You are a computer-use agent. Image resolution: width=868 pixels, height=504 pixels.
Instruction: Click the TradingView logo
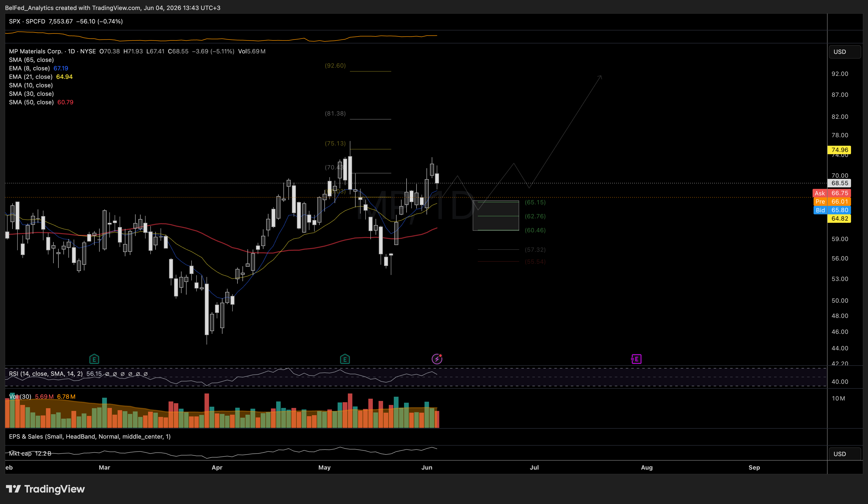click(x=45, y=489)
